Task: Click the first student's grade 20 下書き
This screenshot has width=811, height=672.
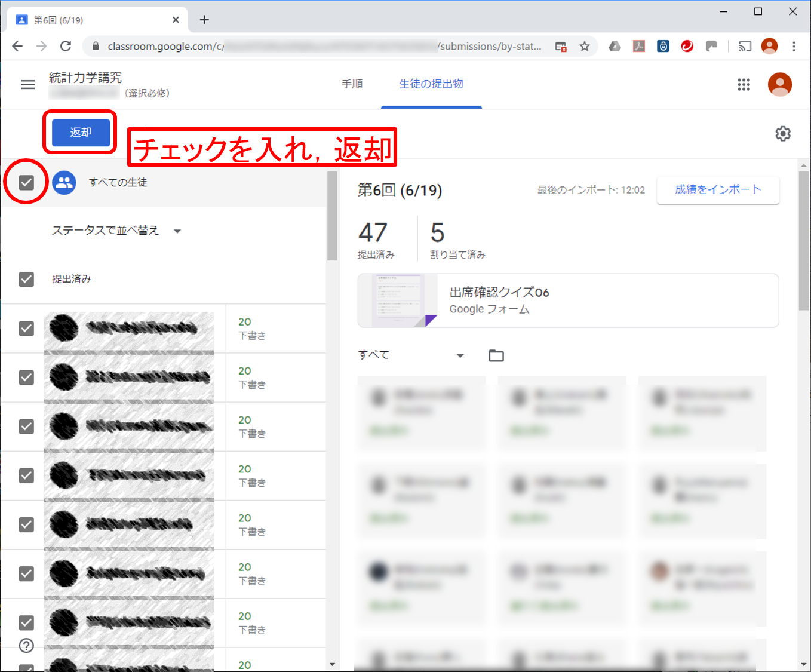Action: click(x=252, y=329)
